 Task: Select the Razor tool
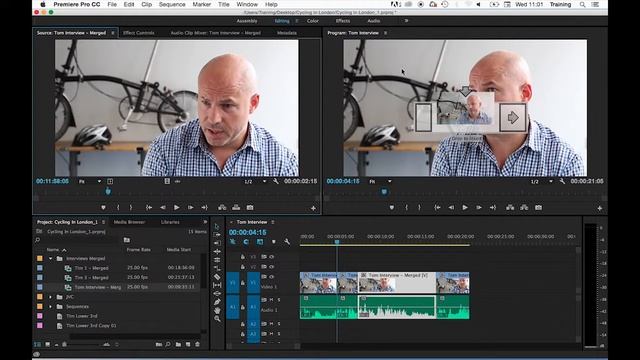(217, 277)
